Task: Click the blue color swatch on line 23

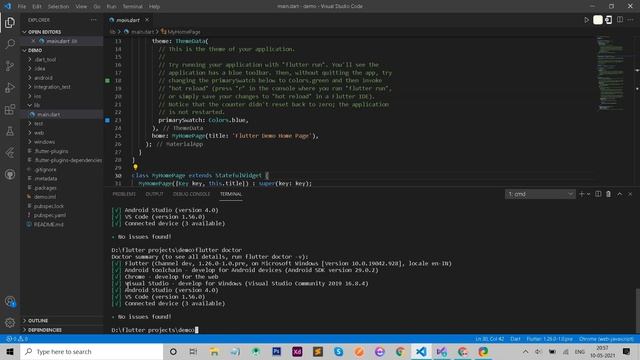Action: [x=107, y=120]
